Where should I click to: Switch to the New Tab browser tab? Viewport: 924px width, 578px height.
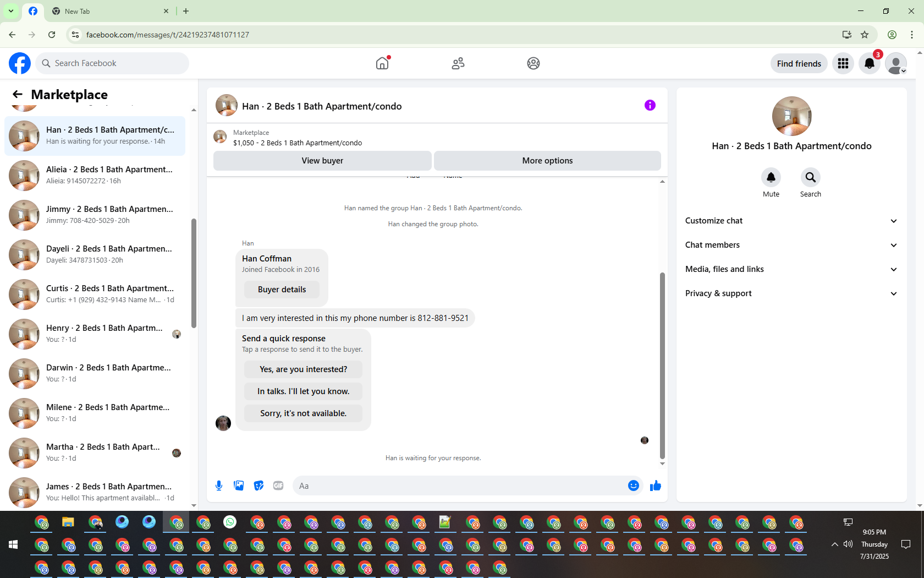tap(110, 11)
